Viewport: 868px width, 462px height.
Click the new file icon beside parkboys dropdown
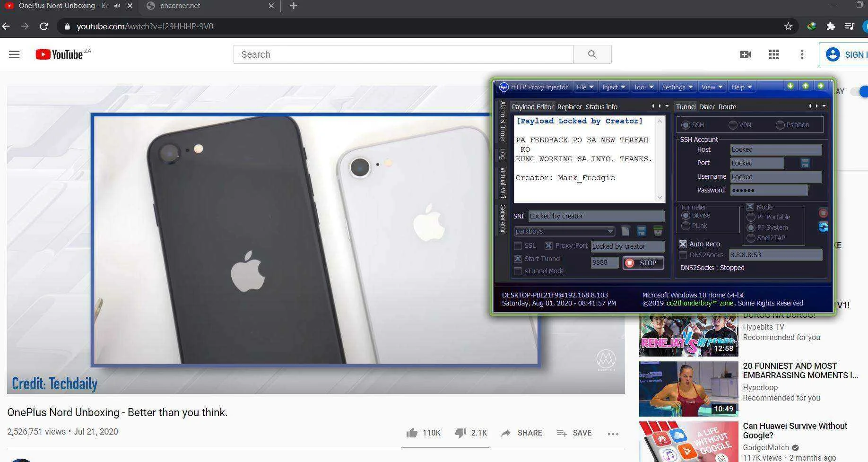[x=625, y=231]
